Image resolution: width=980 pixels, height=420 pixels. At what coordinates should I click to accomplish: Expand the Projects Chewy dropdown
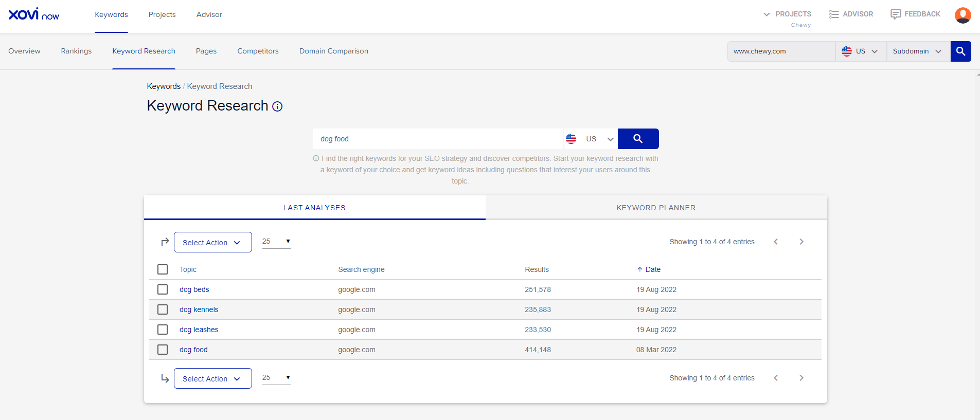point(788,18)
